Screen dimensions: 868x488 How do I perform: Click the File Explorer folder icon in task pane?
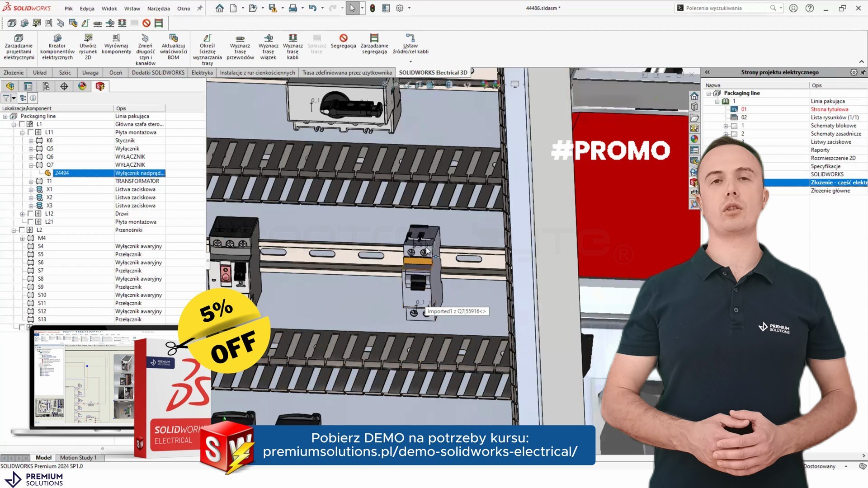coord(694,117)
